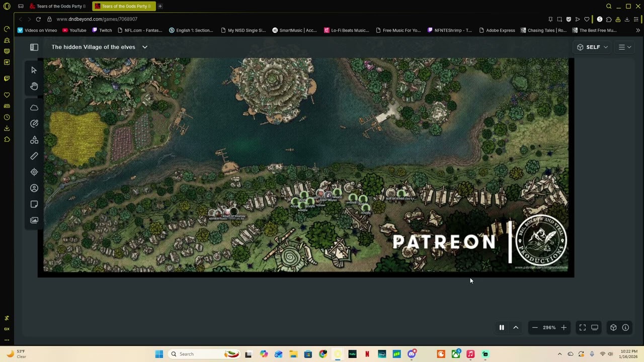Screen dimensions: 644x362
Task: Add page to bookmarks heart icon
Action: point(587,19)
